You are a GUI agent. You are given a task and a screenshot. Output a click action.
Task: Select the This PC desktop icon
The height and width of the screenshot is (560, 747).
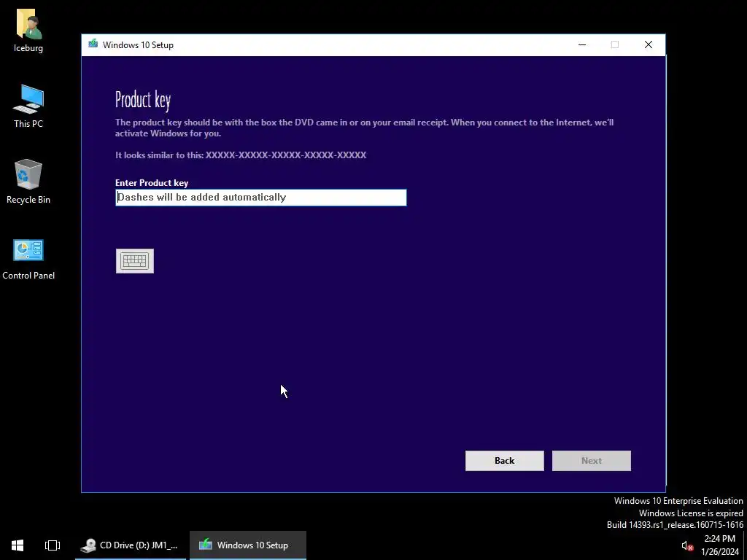pos(28,106)
